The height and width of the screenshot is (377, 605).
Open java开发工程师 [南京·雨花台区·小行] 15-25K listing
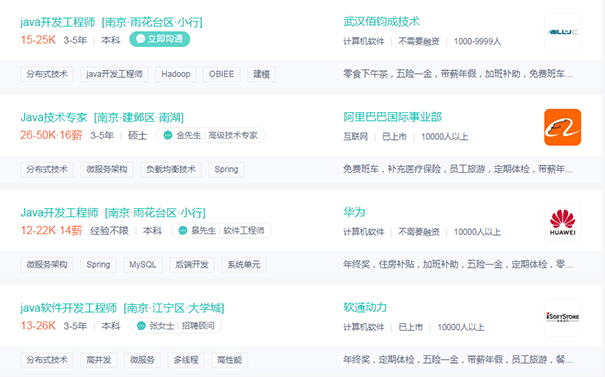111,22
